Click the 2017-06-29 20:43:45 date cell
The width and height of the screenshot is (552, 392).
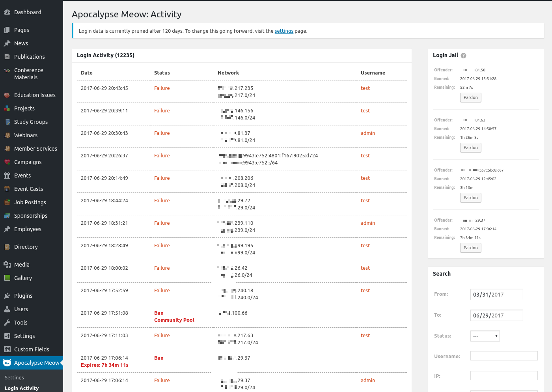pyautogui.click(x=104, y=88)
